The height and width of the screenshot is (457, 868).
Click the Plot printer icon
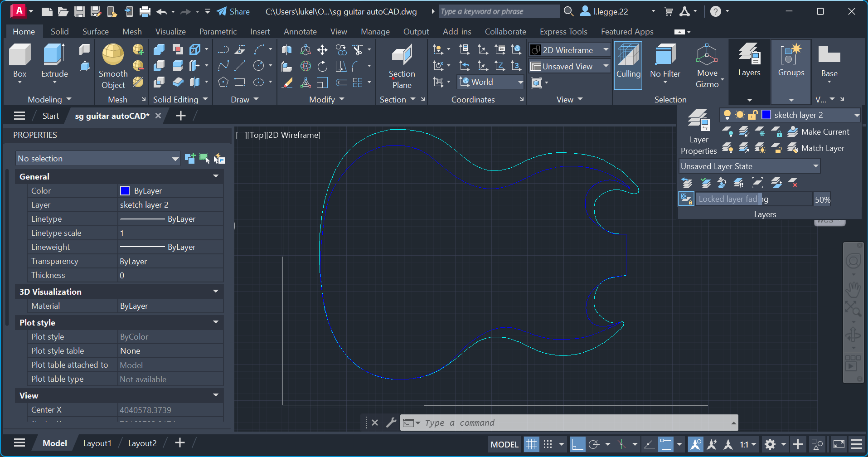[145, 11]
